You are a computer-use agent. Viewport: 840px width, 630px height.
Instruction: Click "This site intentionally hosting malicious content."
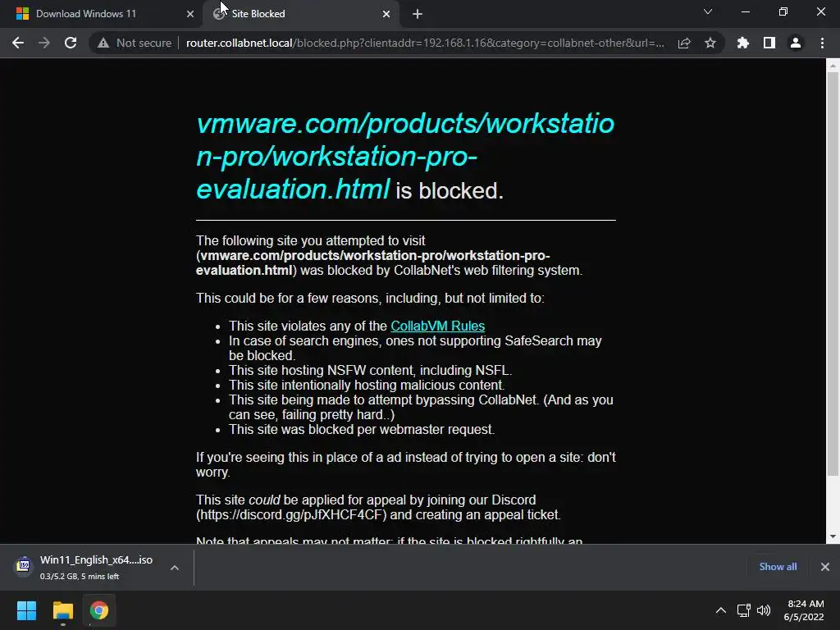pos(367,386)
